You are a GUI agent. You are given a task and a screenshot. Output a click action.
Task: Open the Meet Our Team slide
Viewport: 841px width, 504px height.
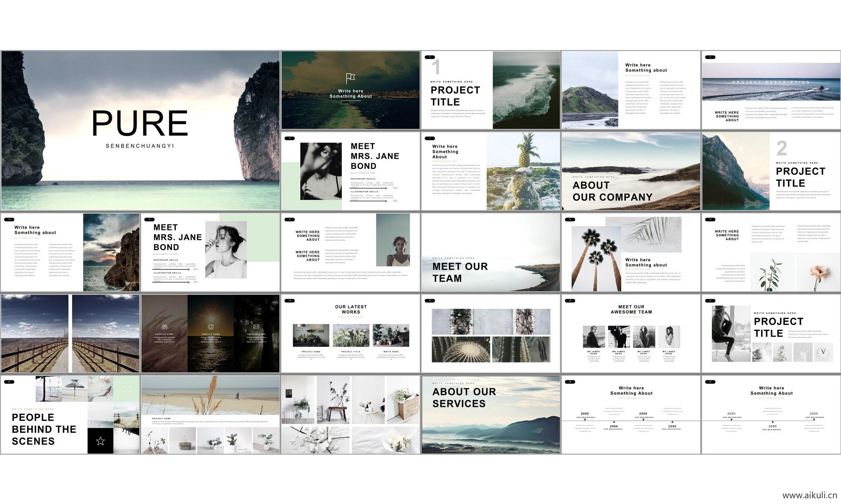tap(490, 252)
